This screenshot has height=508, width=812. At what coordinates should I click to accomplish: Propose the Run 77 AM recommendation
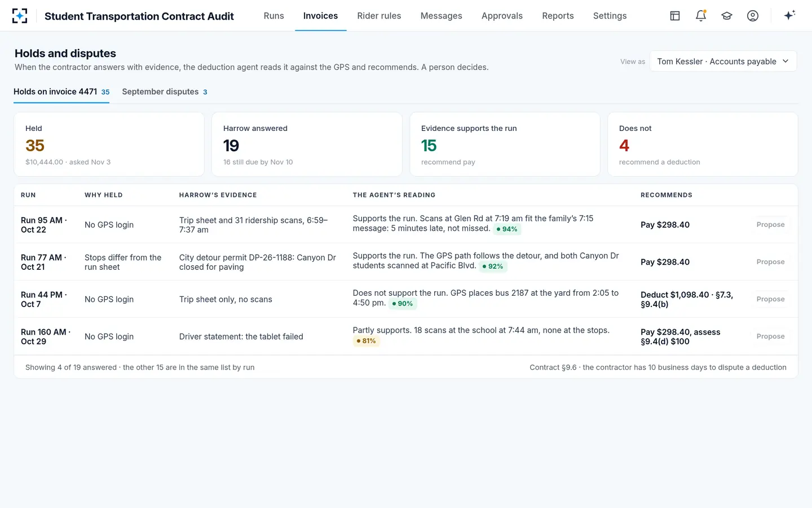pyautogui.click(x=770, y=262)
